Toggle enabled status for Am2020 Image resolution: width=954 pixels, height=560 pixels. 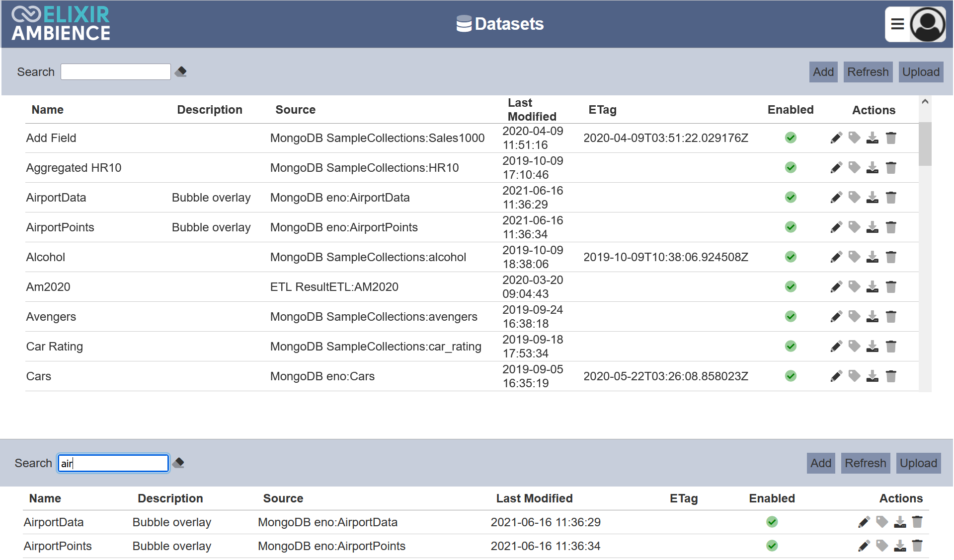791,287
